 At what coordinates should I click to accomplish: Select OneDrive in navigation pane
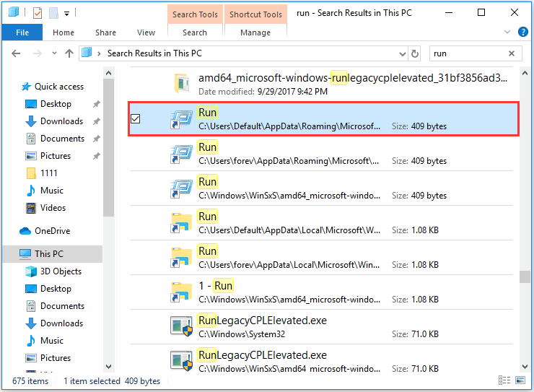click(45, 231)
